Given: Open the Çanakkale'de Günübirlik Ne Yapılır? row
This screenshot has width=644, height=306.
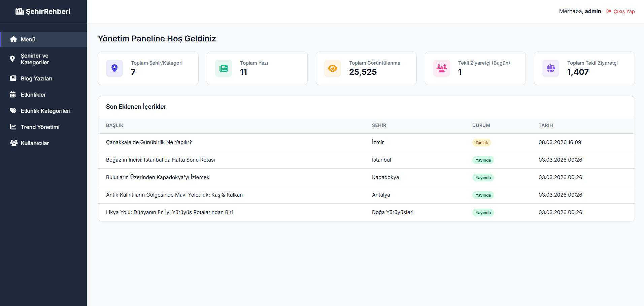Looking at the screenshot, I should tap(149, 142).
